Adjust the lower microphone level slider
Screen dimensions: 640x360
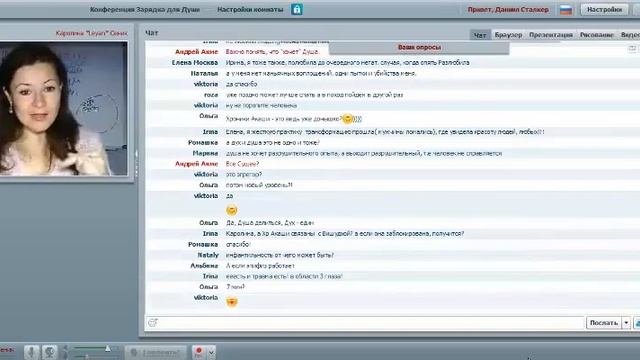coord(87,356)
